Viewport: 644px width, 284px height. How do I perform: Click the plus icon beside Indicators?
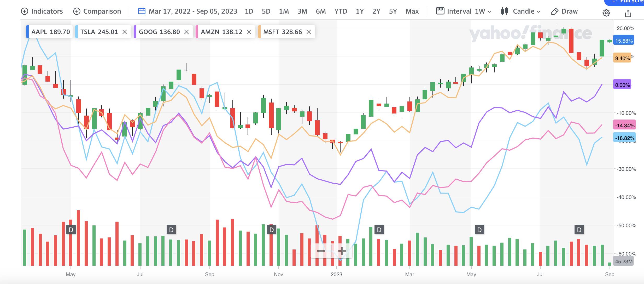click(x=24, y=11)
